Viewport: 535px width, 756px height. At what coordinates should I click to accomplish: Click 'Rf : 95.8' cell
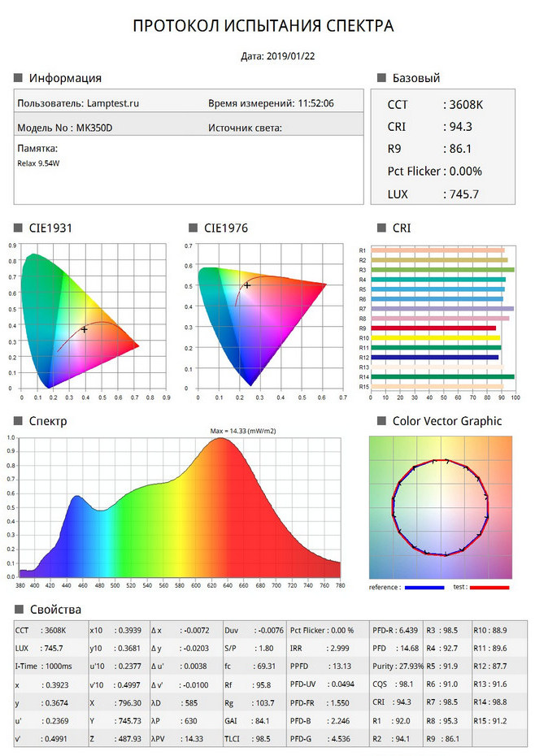pos(248,684)
